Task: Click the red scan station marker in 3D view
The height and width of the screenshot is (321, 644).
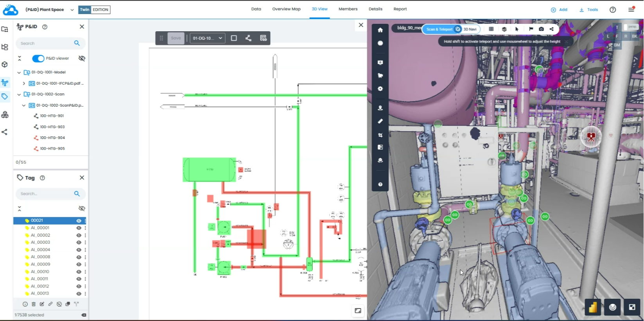Action: pyautogui.click(x=591, y=137)
